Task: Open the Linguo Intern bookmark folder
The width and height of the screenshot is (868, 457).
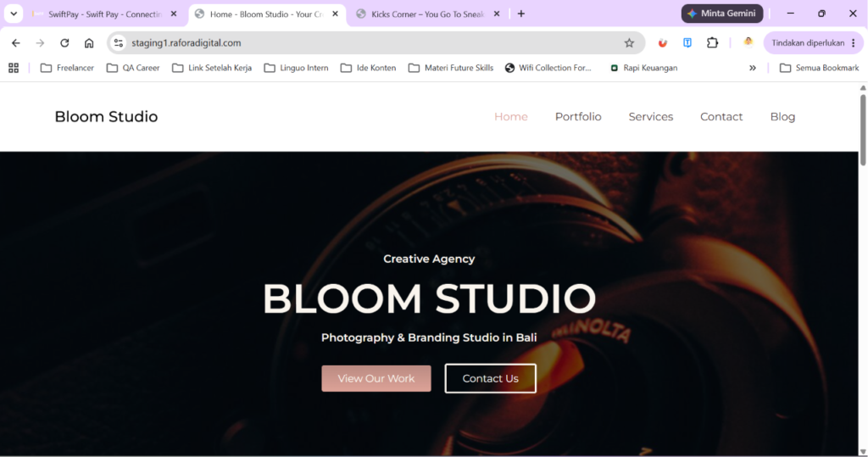Action: (x=296, y=68)
